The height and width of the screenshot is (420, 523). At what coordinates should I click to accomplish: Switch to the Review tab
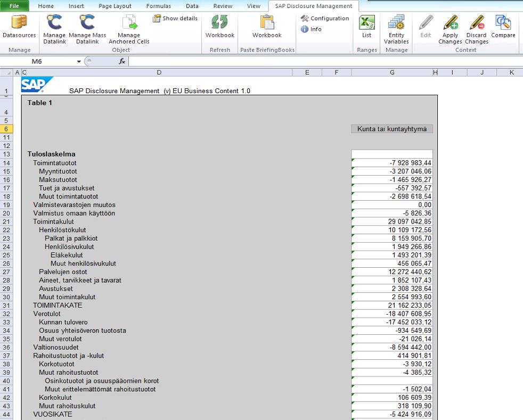(x=223, y=6)
